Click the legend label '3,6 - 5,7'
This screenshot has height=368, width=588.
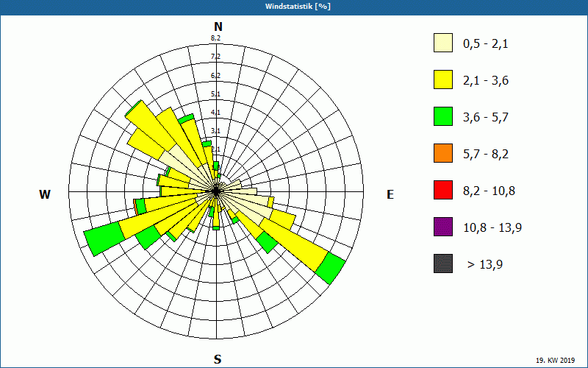486,118
